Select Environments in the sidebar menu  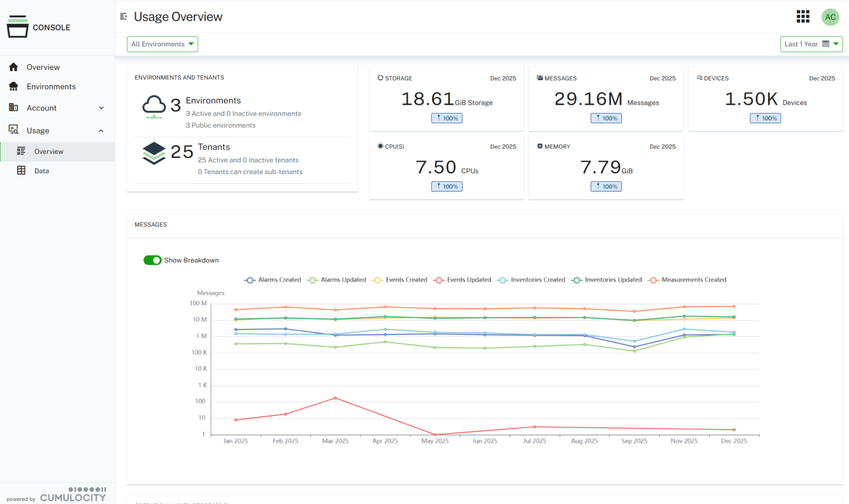(51, 86)
